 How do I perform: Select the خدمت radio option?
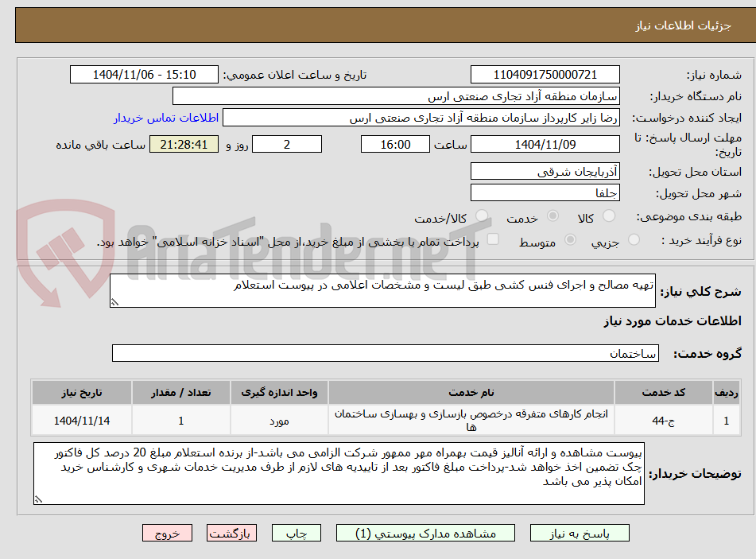click(552, 215)
